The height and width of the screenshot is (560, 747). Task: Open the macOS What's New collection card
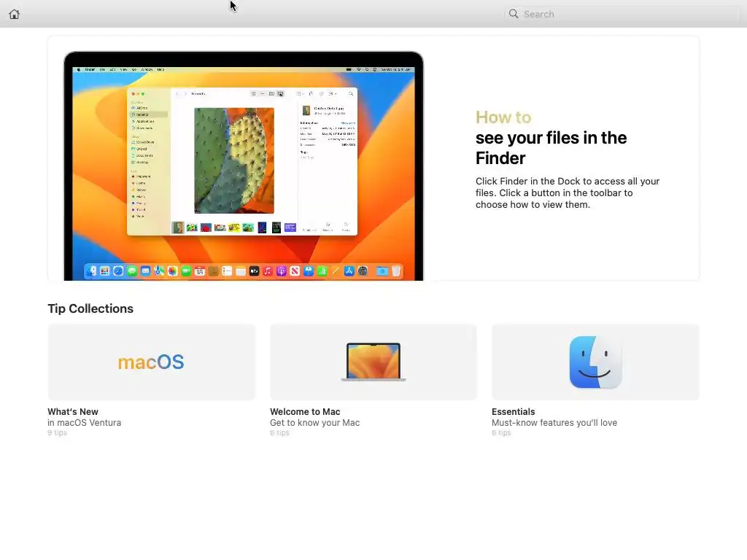(152, 362)
